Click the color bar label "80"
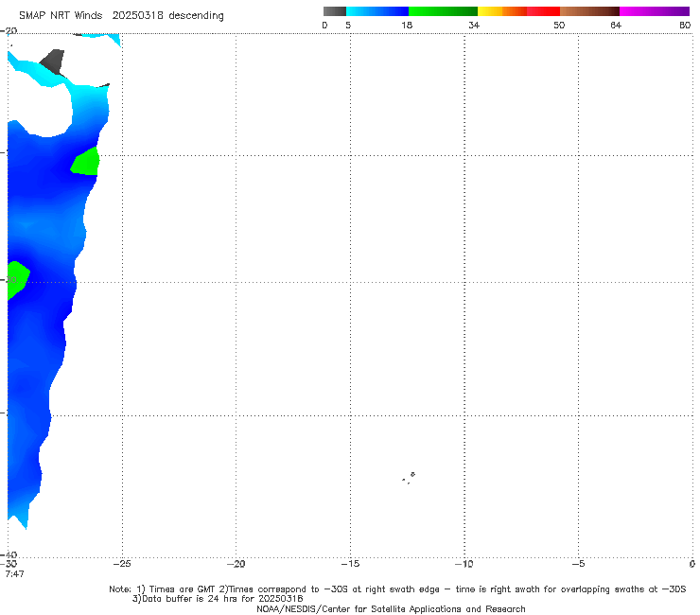The height and width of the screenshot is (615, 700). (685, 26)
